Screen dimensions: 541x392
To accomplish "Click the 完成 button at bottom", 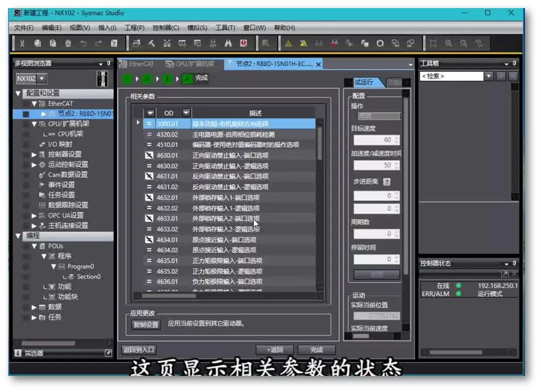I will (x=316, y=350).
